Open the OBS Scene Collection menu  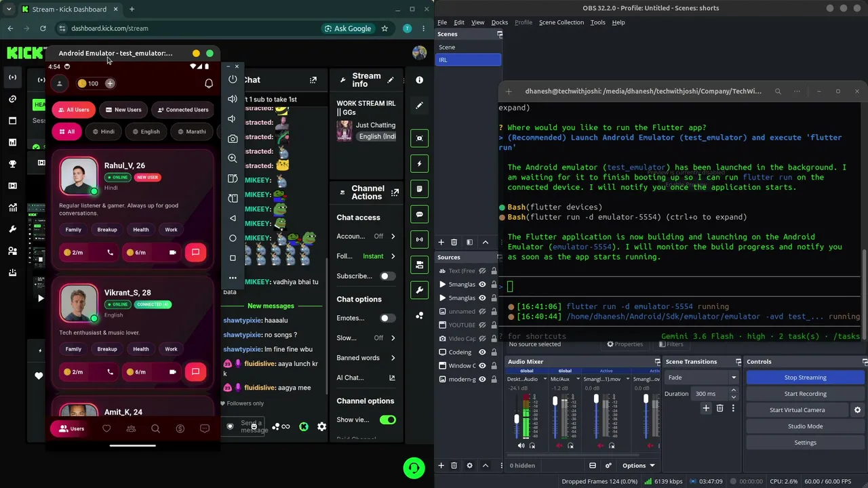point(561,22)
